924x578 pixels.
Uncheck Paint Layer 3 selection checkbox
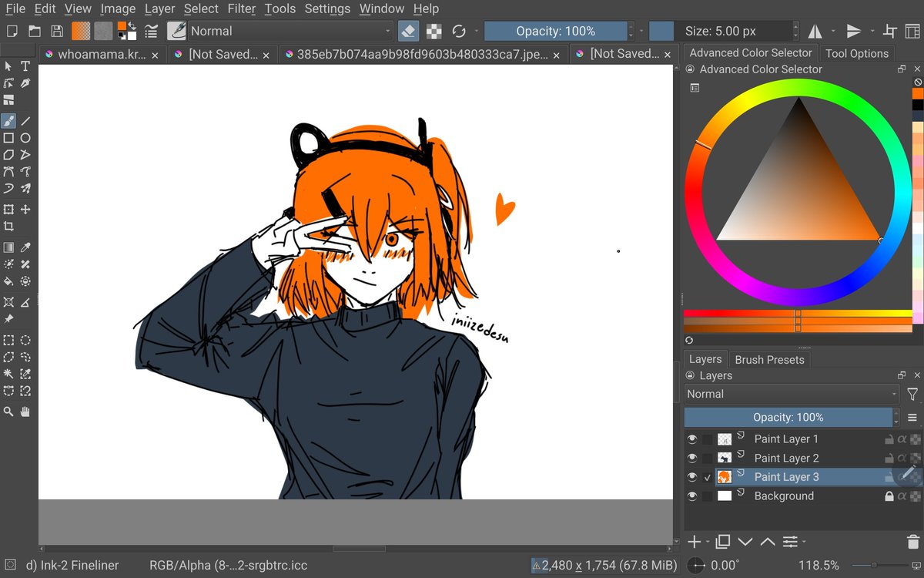click(x=708, y=477)
